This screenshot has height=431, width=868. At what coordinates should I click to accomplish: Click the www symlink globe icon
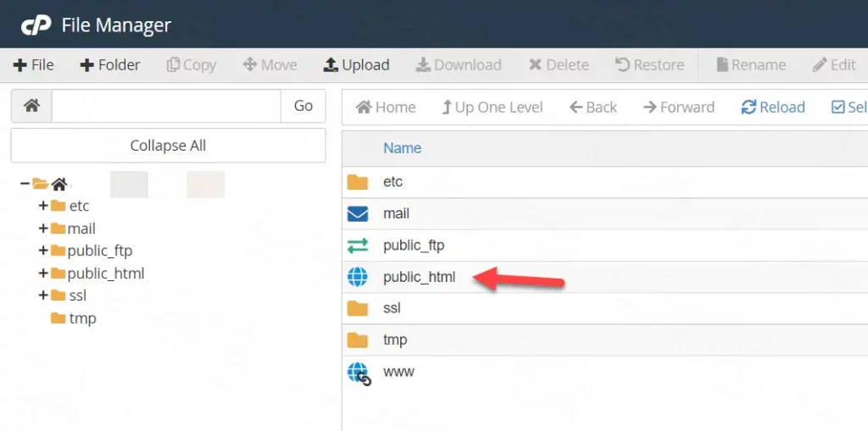[x=359, y=373]
